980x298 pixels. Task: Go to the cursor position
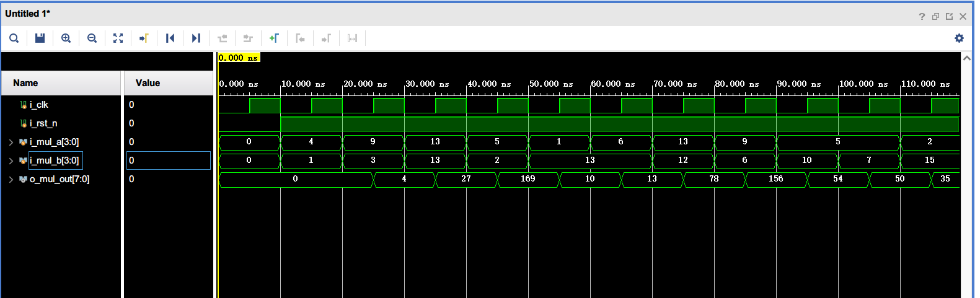click(144, 38)
